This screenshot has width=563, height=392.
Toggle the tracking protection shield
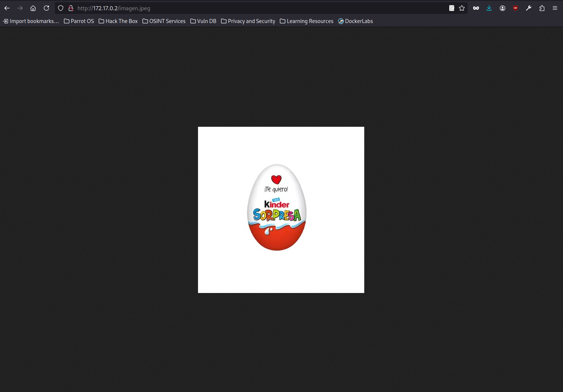(61, 8)
